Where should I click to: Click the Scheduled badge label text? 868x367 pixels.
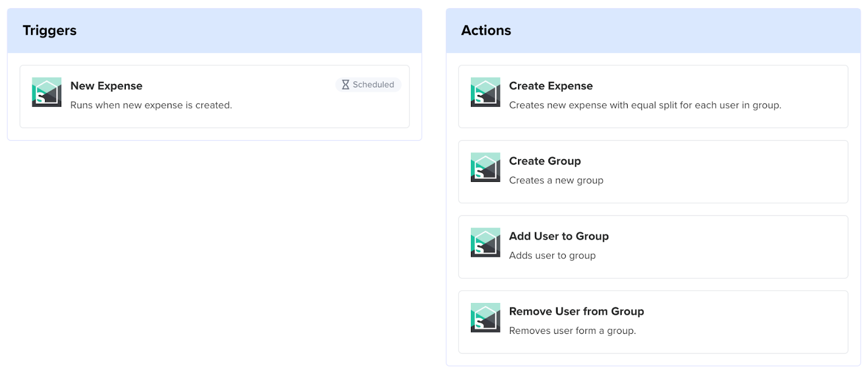coord(373,85)
